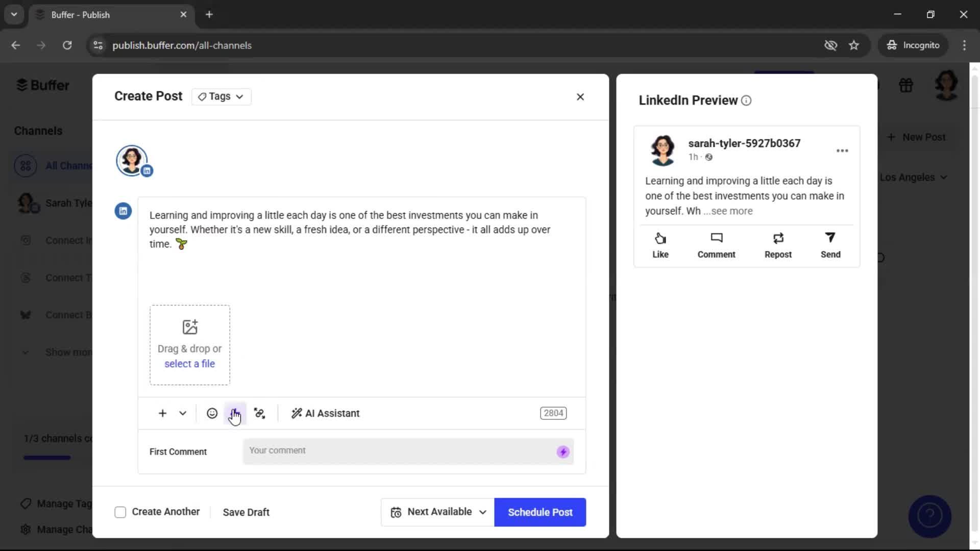Expand the Next Available scheduling dropdown
The height and width of the screenshot is (551, 980).
click(x=436, y=512)
